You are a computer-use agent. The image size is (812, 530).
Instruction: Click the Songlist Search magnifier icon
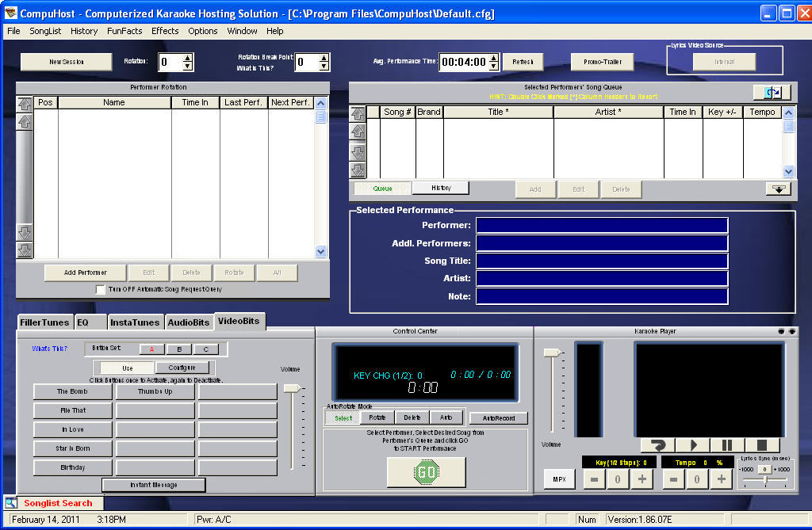click(11, 503)
